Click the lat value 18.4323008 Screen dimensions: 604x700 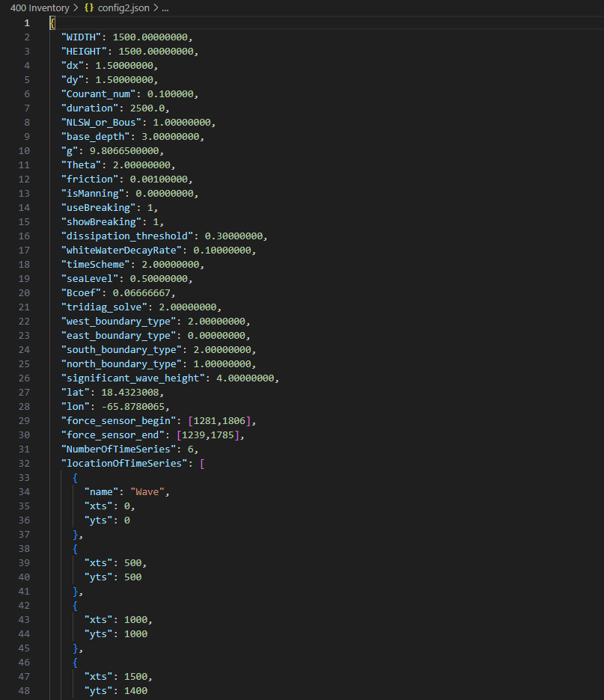(130, 393)
